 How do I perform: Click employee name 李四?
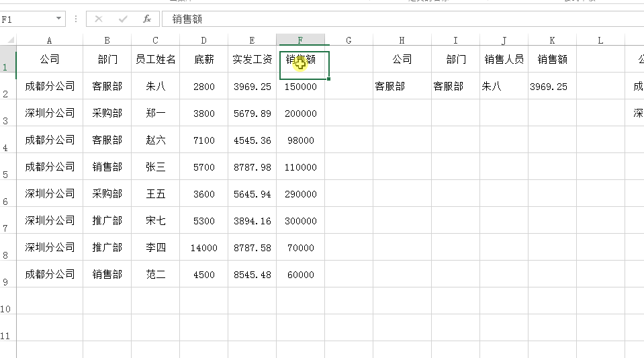coord(155,247)
